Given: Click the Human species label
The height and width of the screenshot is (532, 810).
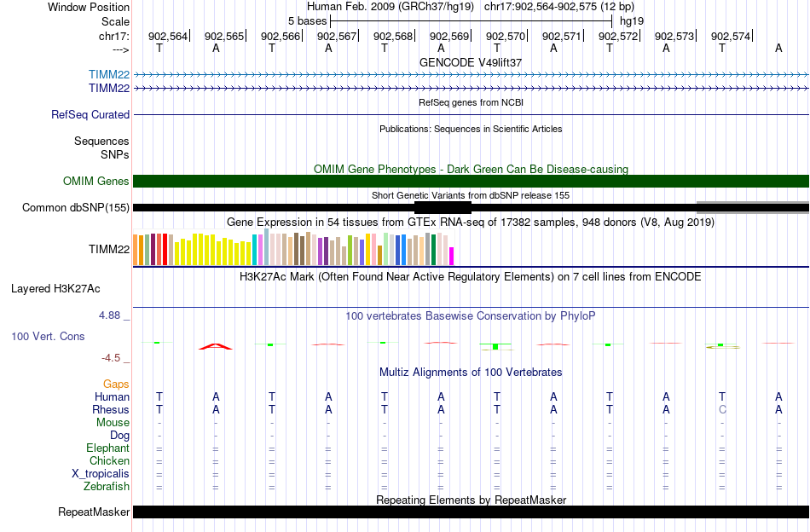Looking at the screenshot, I should [112, 396].
